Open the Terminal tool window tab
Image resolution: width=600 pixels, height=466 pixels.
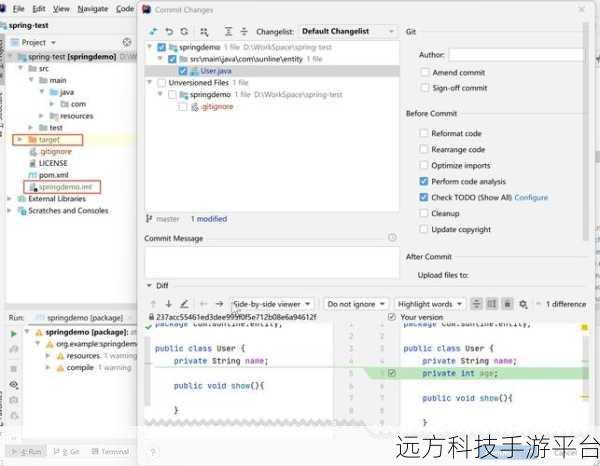point(110,452)
